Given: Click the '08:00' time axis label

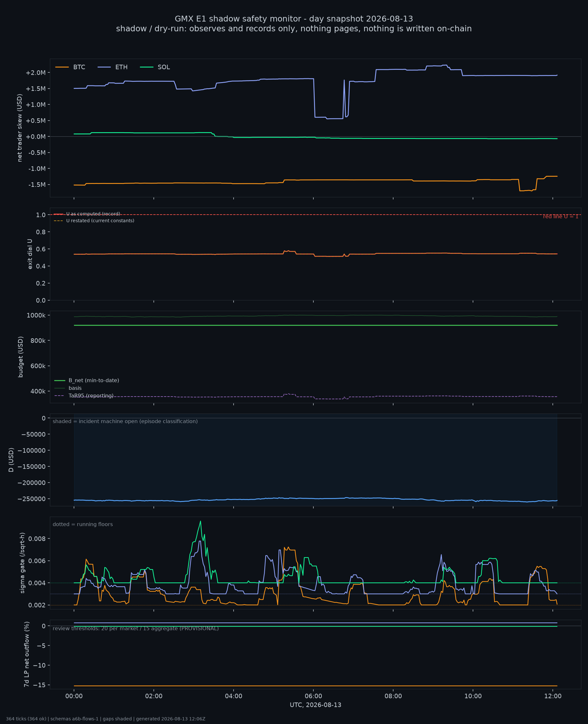Looking at the screenshot, I should (393, 696).
